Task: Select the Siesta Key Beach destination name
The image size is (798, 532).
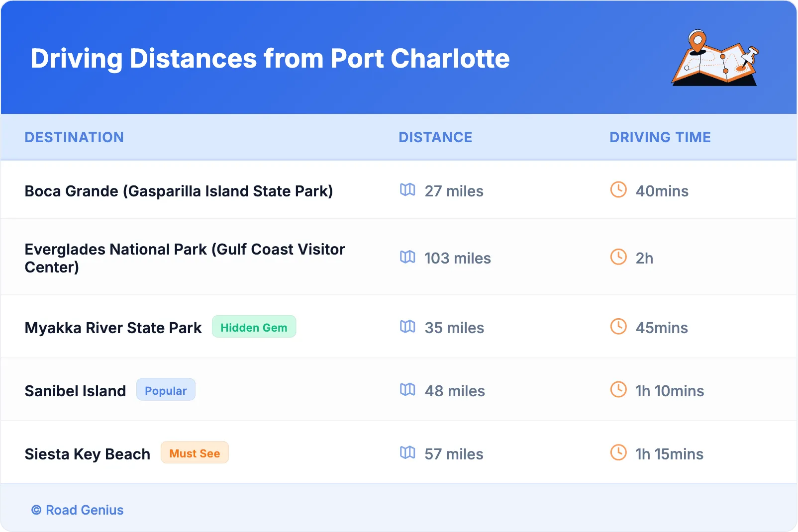Action: tap(87, 454)
